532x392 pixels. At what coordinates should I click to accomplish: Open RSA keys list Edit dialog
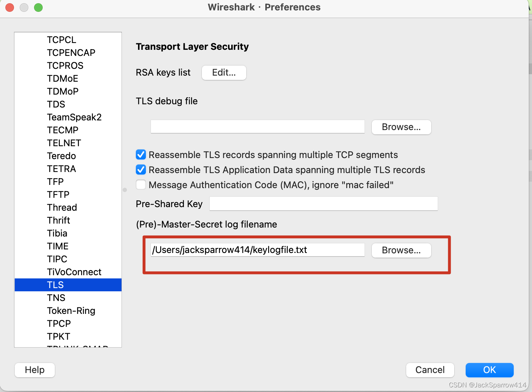coord(224,73)
